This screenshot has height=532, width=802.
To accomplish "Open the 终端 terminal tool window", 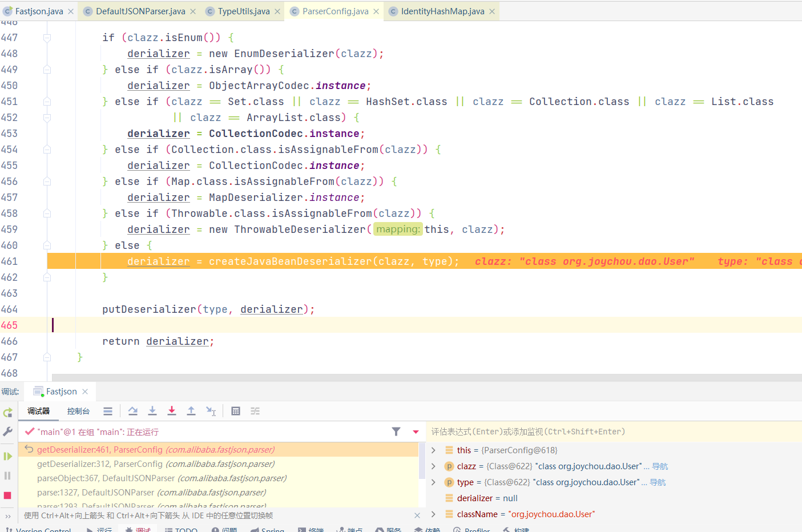I will click(x=311, y=529).
